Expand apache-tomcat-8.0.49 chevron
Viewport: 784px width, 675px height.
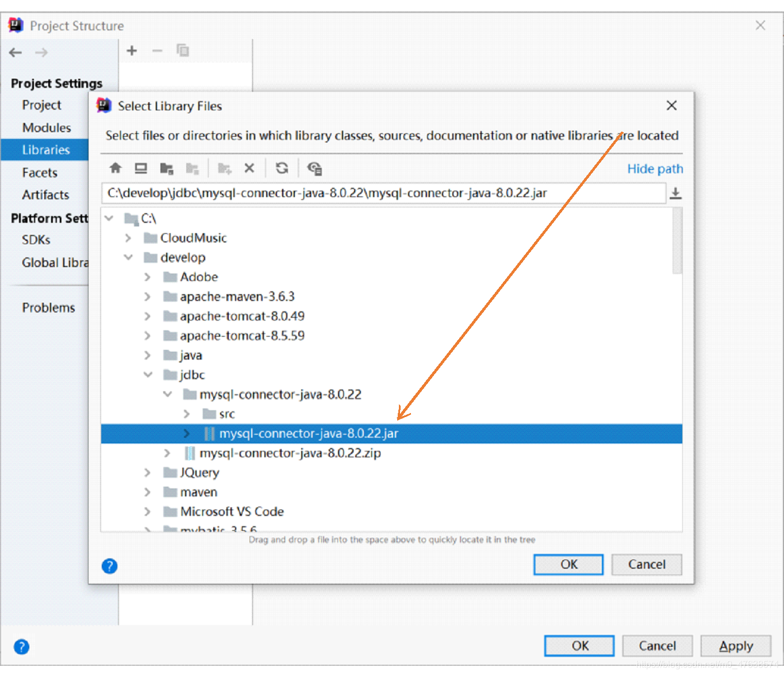pyautogui.click(x=148, y=316)
